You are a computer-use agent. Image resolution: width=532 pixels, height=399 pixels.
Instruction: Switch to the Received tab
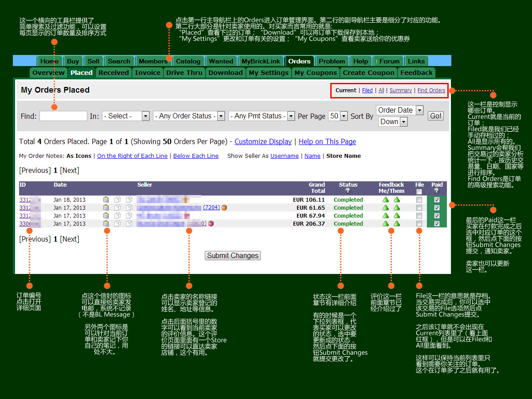tap(113, 73)
